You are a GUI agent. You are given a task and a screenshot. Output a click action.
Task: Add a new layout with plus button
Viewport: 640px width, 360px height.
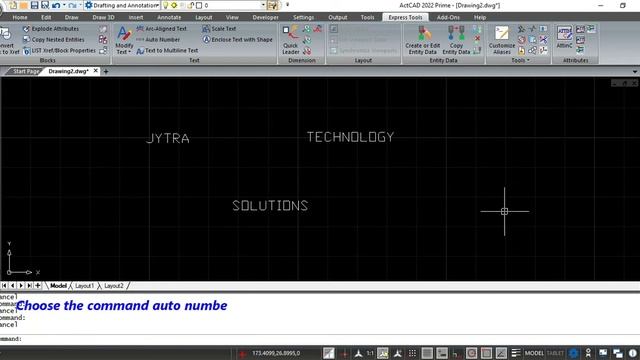38,286
